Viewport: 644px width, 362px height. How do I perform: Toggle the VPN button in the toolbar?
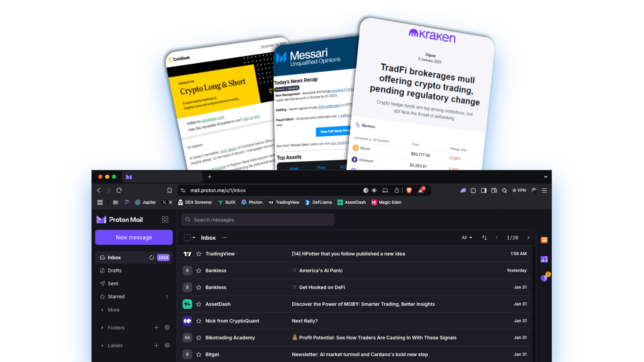[519, 190]
